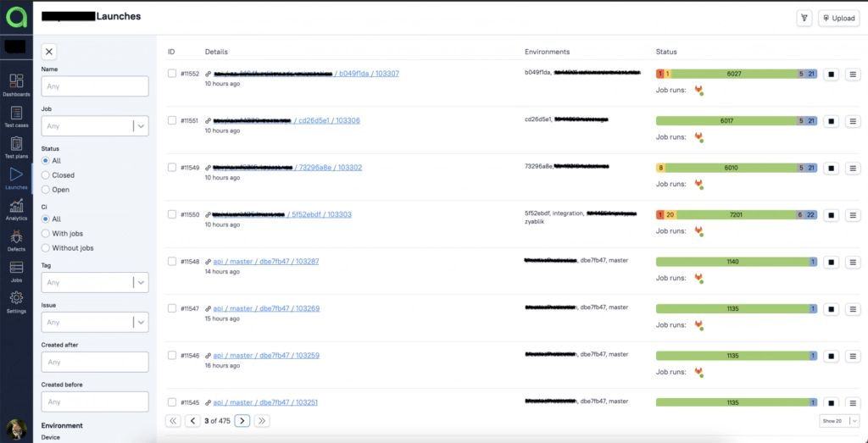Image resolution: width=868 pixels, height=443 pixels.
Task: Expand the Job filter dropdown
Action: 141,126
